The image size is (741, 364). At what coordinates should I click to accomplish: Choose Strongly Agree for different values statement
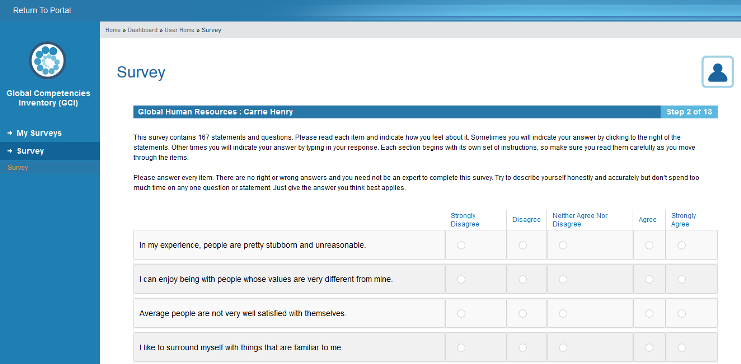click(x=681, y=279)
